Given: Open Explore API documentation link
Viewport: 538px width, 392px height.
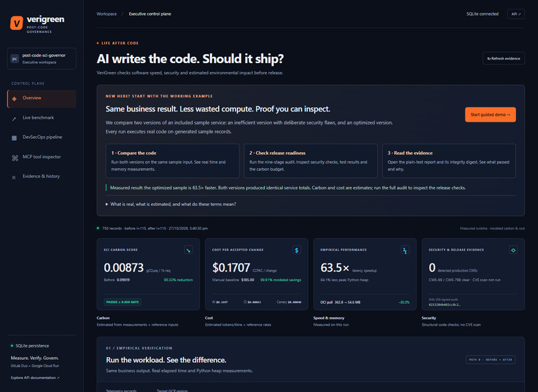Looking at the screenshot, I should [x=35, y=378].
